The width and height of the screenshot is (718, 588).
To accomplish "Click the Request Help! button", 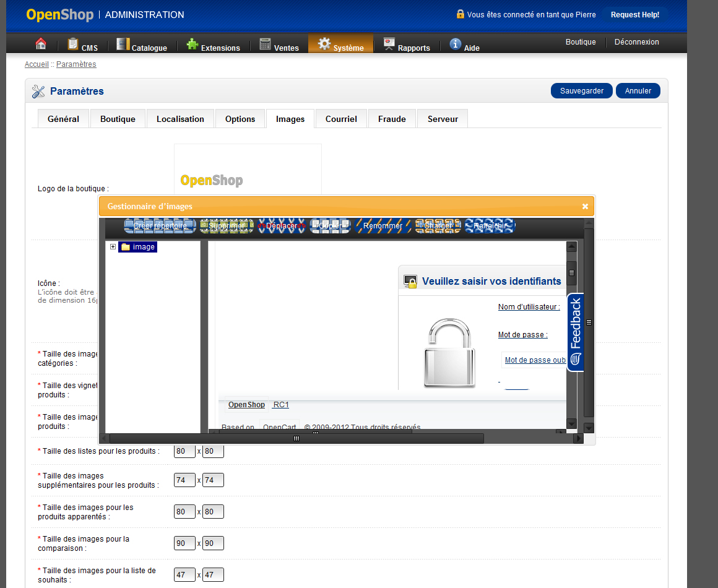I will coord(634,15).
